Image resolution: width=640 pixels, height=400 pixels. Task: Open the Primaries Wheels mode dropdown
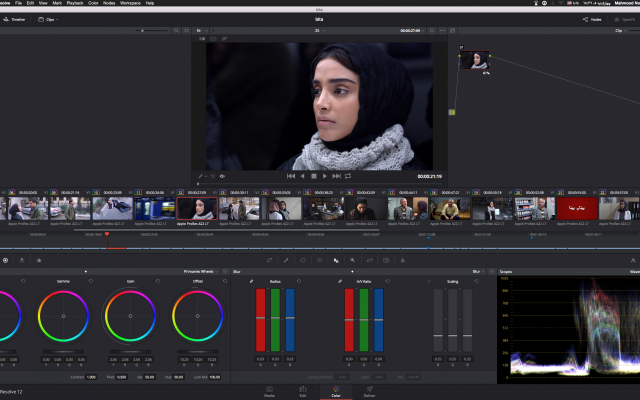(x=200, y=271)
